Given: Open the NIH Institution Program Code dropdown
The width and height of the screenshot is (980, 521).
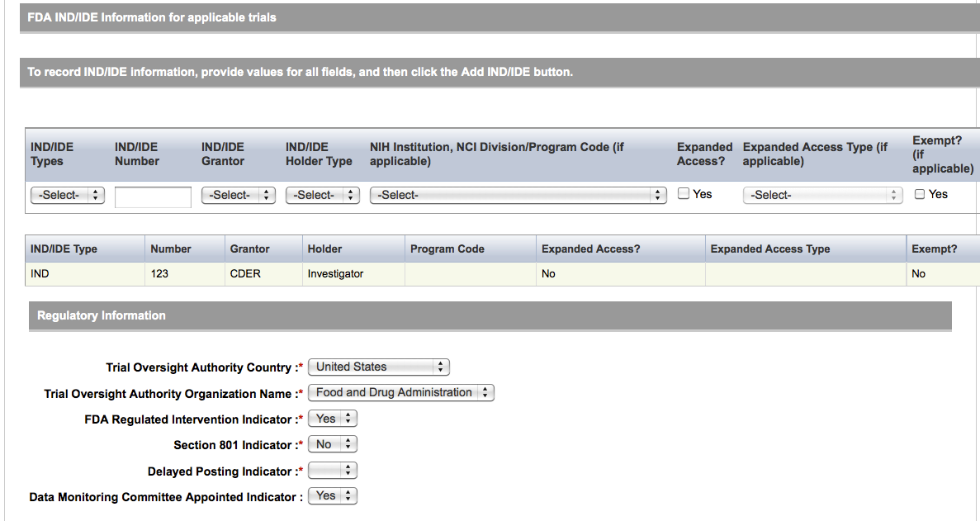Looking at the screenshot, I should 518,195.
